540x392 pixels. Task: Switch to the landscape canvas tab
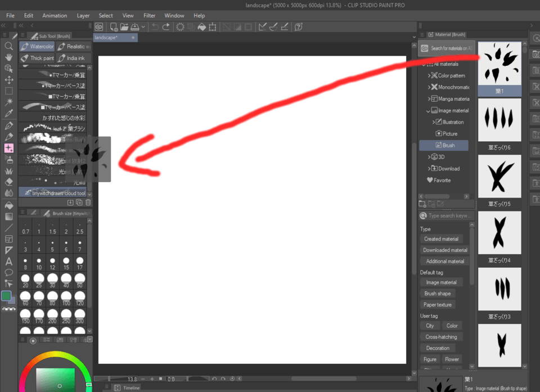coord(115,38)
